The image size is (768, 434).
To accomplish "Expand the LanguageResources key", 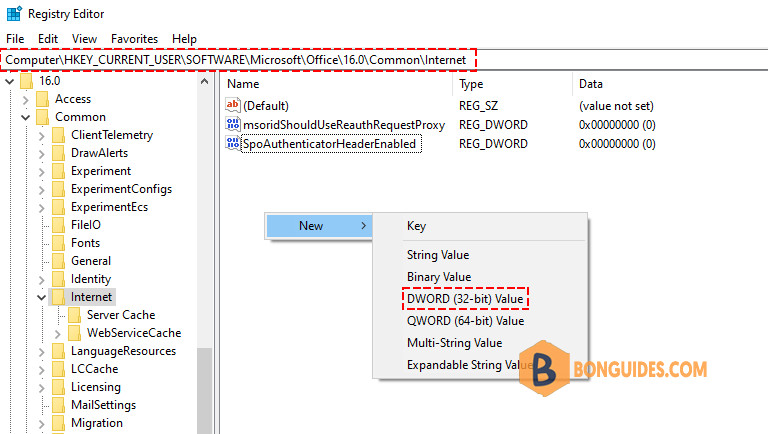I will click(x=42, y=352).
